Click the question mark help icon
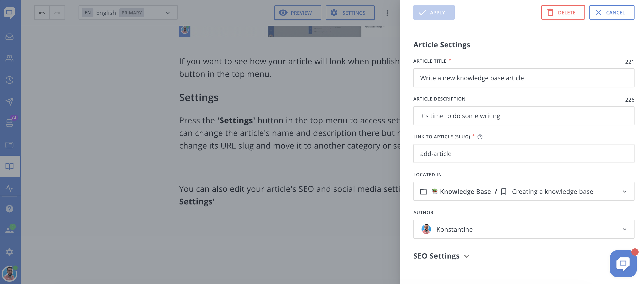This screenshot has height=284, width=644. (x=9, y=208)
